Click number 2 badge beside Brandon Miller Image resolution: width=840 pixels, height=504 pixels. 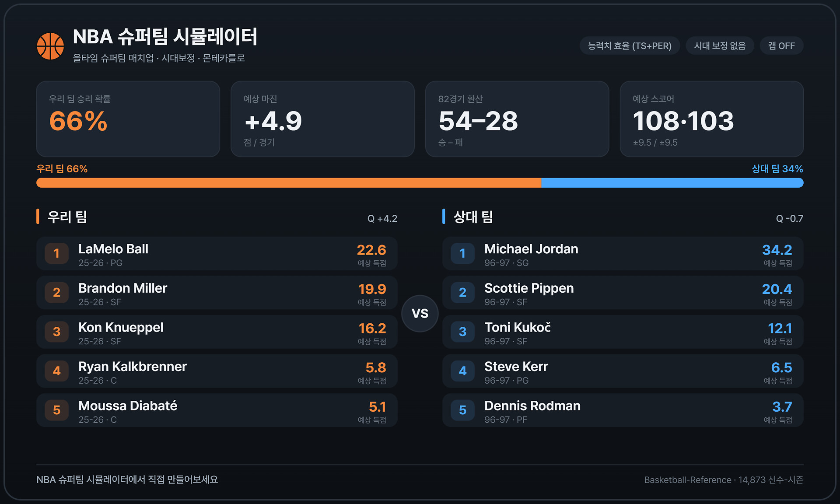pyautogui.click(x=57, y=293)
